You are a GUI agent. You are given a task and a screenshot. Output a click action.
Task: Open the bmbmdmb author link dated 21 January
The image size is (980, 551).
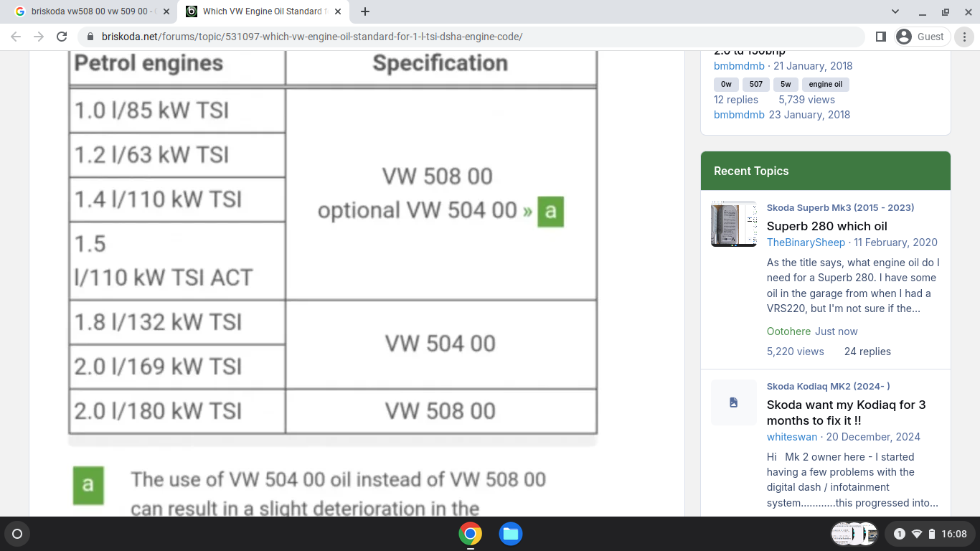tap(739, 66)
